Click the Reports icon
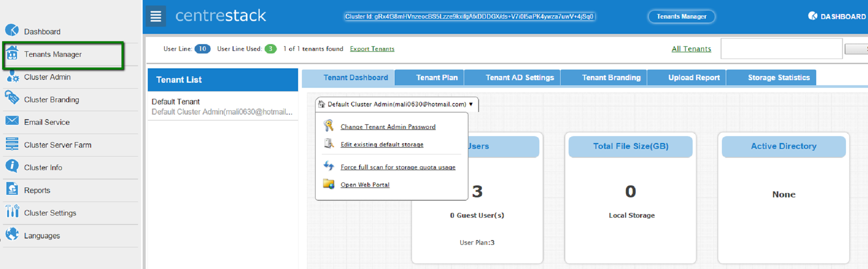Screen dimensions: 868x269 [12, 188]
